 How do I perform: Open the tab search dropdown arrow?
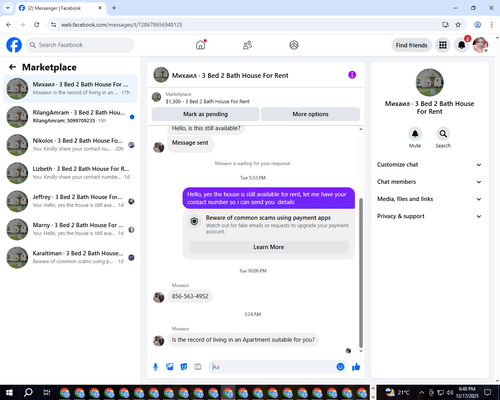(8, 8)
